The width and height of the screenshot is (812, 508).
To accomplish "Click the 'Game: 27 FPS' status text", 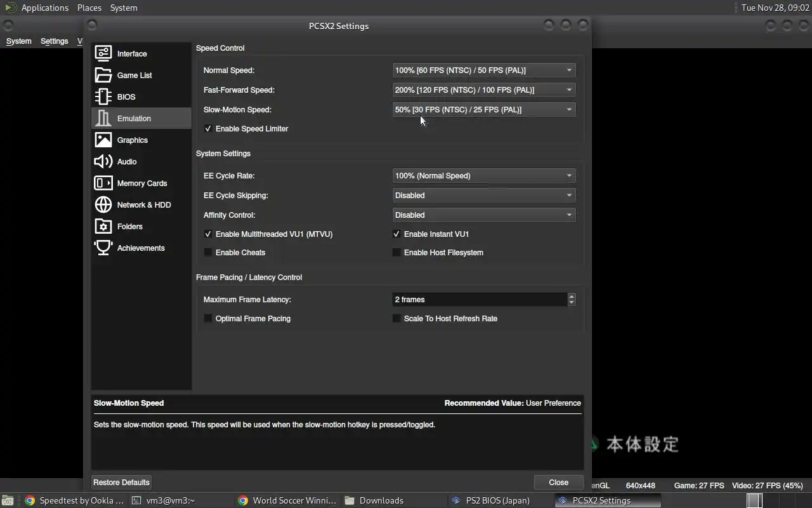I will coord(698,485).
